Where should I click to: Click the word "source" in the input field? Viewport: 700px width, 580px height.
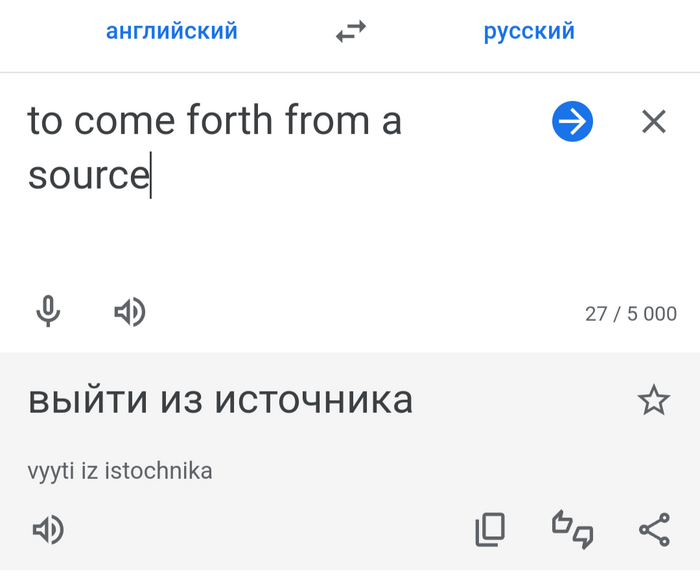coord(88,176)
